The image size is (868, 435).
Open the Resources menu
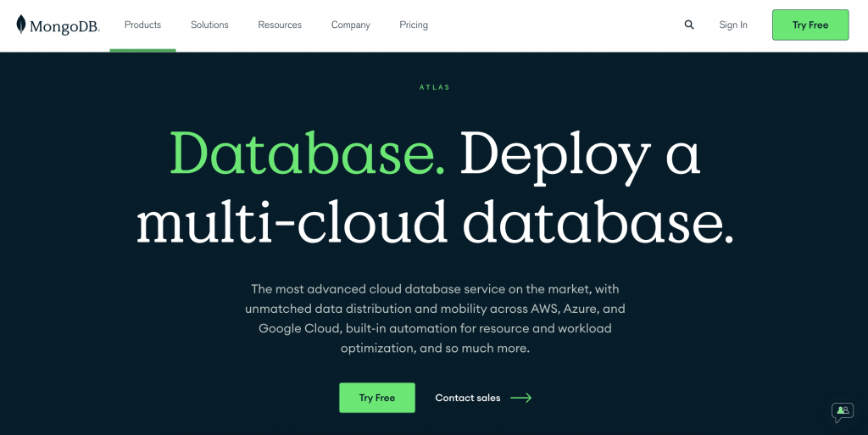[280, 25]
